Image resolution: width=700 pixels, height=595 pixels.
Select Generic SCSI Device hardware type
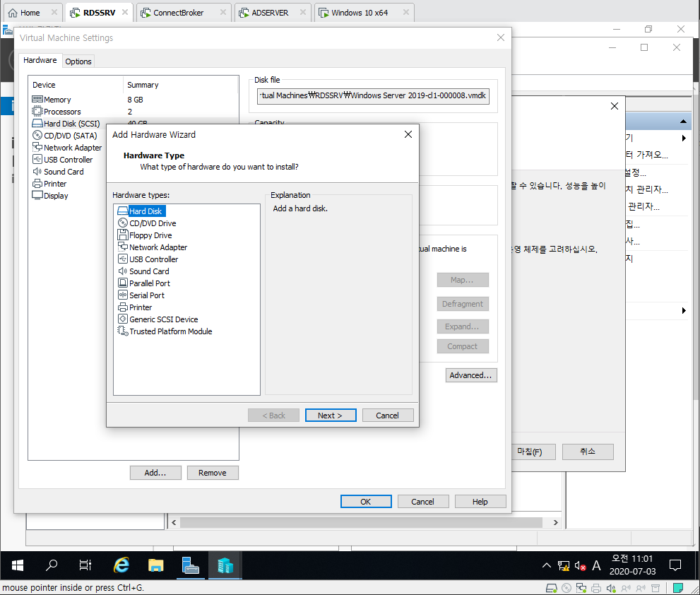[x=158, y=319]
